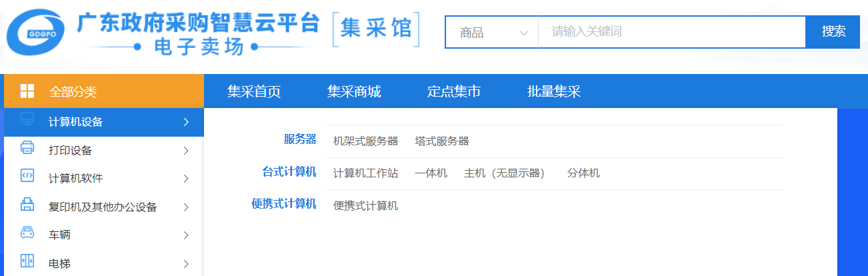Click the 计算机软件 code icon
The image size is (868, 276).
27,177
